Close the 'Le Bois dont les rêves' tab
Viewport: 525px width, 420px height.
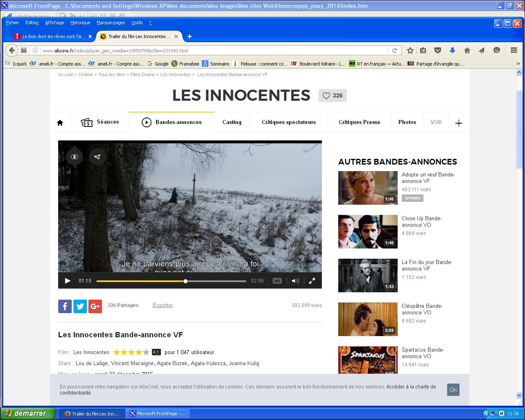90,36
